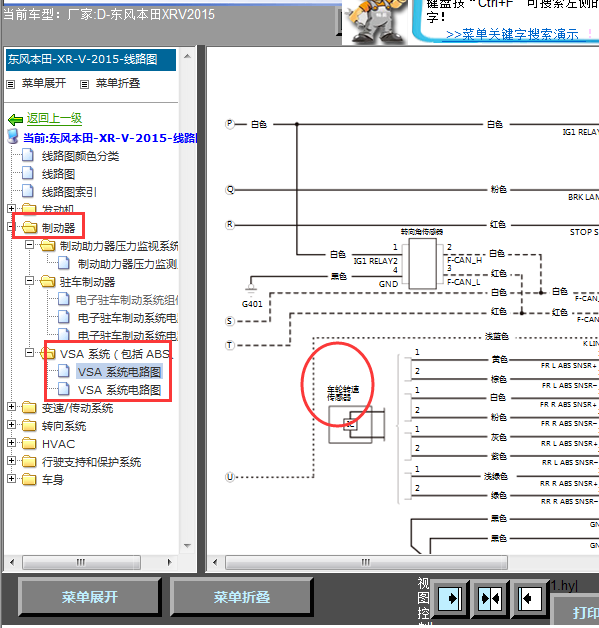Click the 驻车制动器 folder icon

[47, 282]
